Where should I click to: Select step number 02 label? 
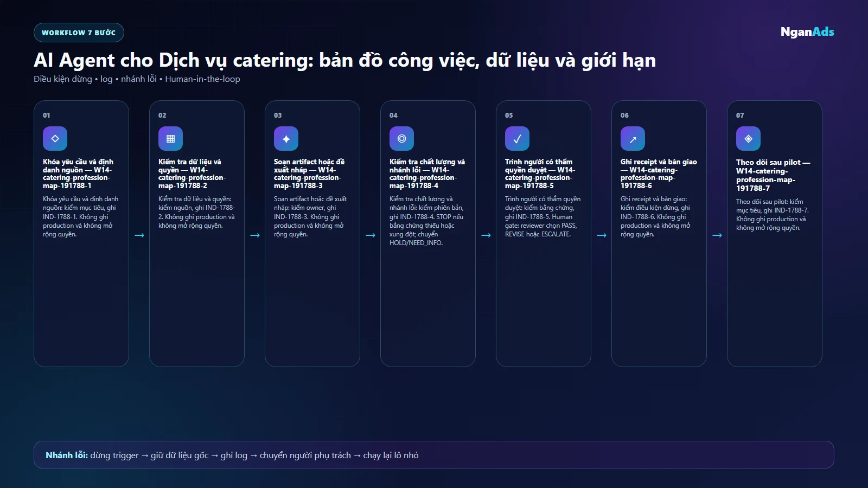[162, 115]
